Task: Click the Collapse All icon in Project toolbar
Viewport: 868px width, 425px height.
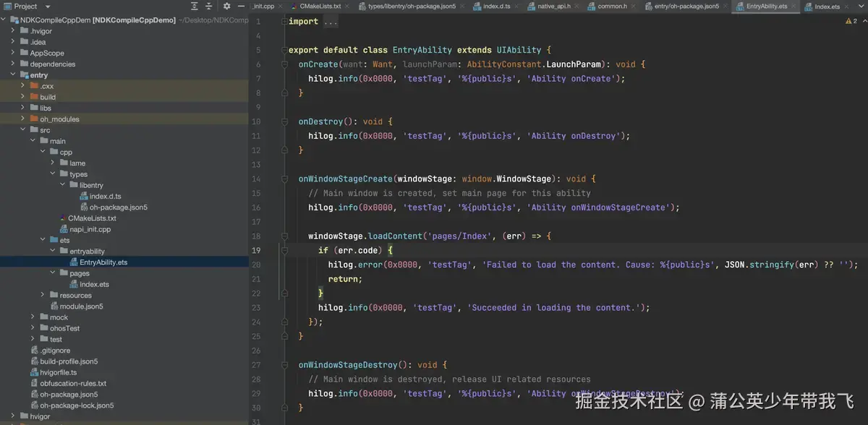Action: pos(208,6)
